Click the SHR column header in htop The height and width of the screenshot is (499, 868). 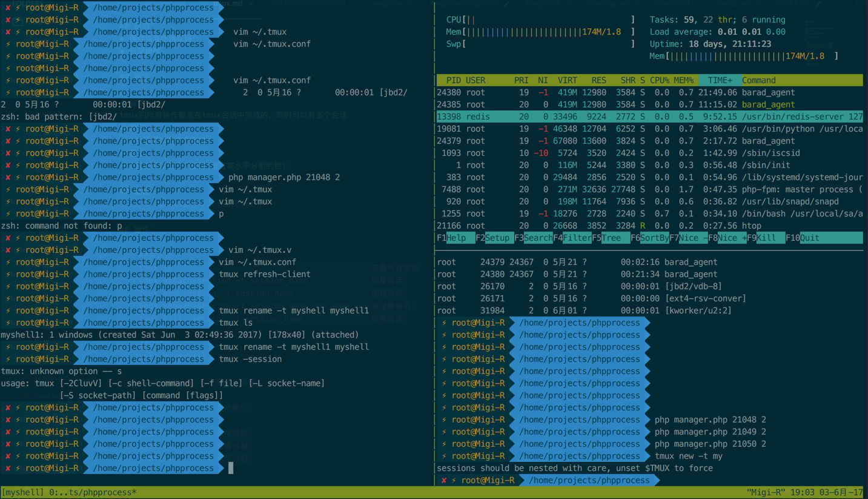(x=628, y=80)
